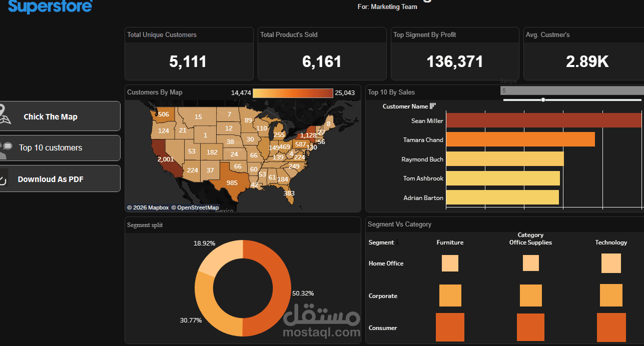Open the Mapbox attribution link
Screen dimensions: 644x346
click(148, 207)
